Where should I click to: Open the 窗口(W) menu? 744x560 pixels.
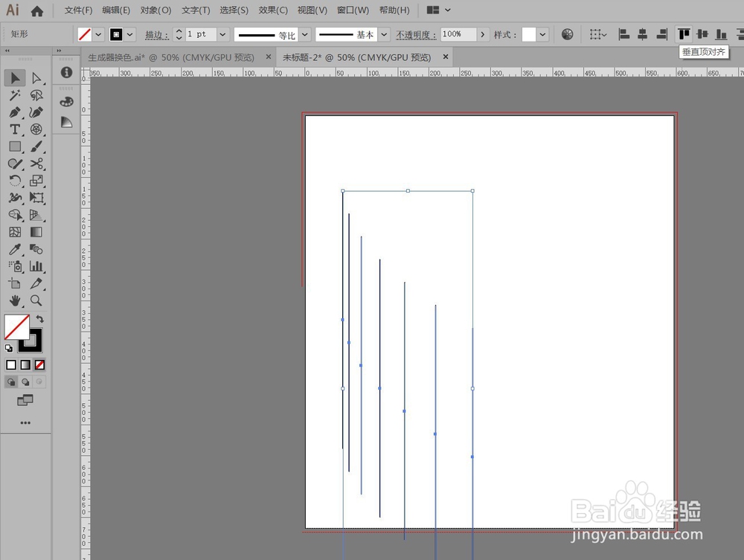click(x=353, y=10)
